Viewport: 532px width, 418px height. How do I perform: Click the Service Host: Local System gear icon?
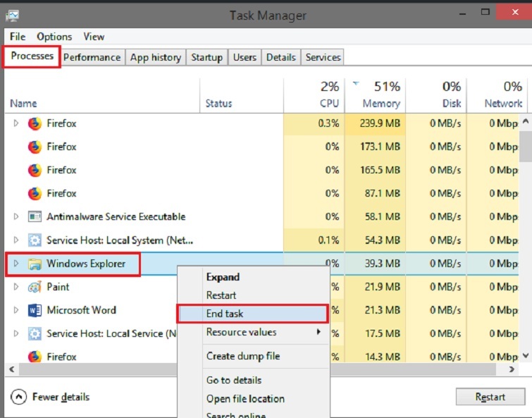pos(35,240)
